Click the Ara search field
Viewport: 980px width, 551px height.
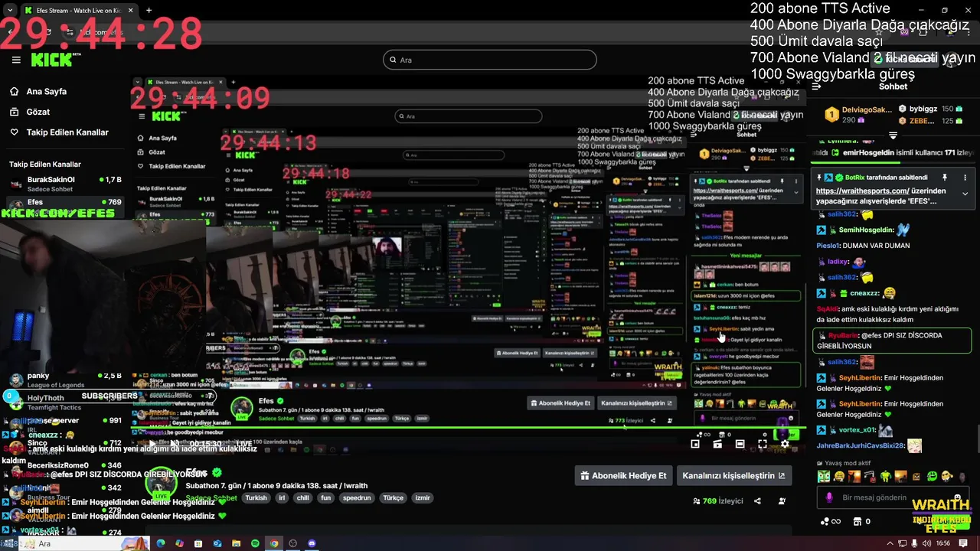click(490, 60)
